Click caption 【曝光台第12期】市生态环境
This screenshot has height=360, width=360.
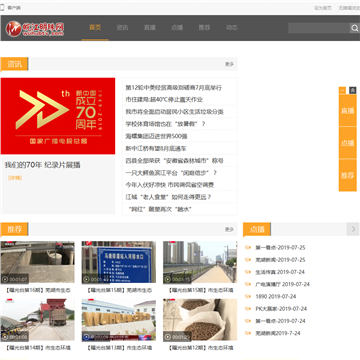click(200, 348)
